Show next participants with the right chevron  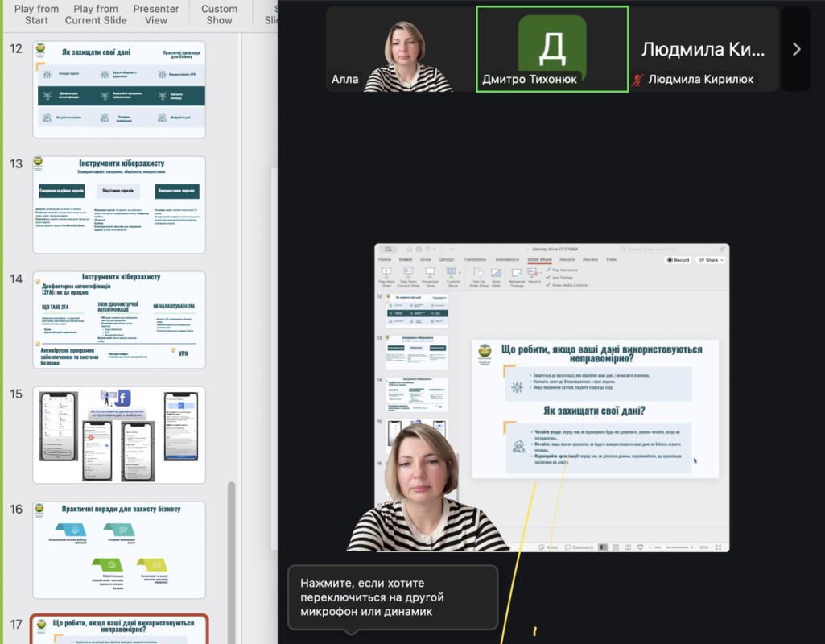click(x=796, y=49)
